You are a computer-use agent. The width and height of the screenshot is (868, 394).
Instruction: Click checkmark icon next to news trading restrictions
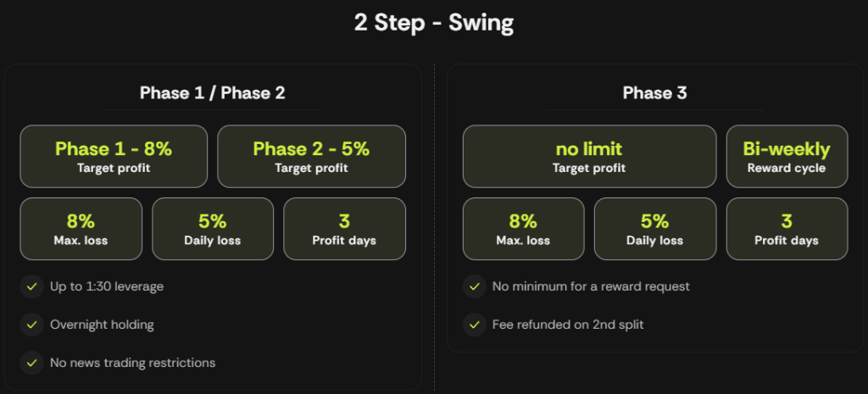click(x=31, y=363)
